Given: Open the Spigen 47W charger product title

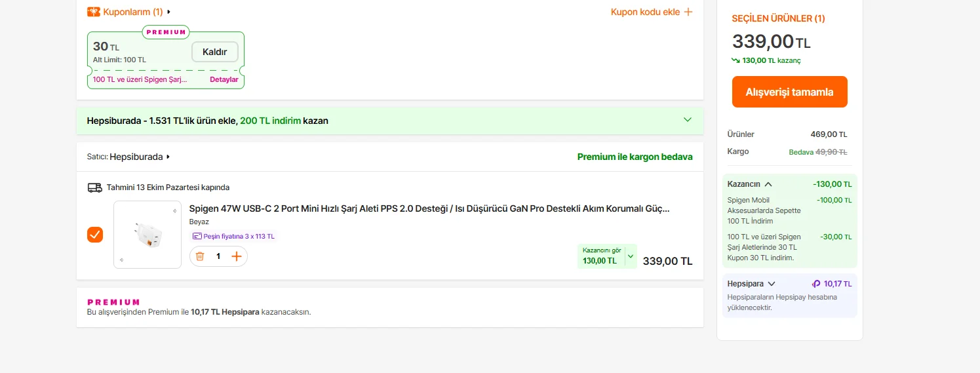Looking at the screenshot, I should pyautogui.click(x=429, y=208).
